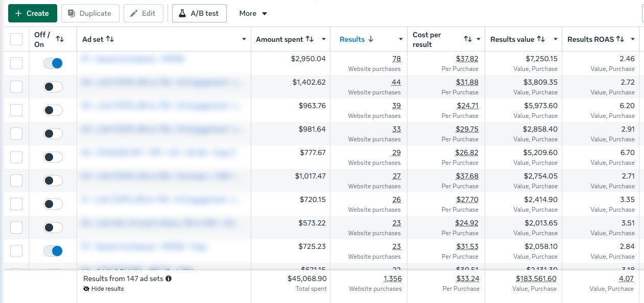Select checkbox for the $777.67 row

pos(16,157)
